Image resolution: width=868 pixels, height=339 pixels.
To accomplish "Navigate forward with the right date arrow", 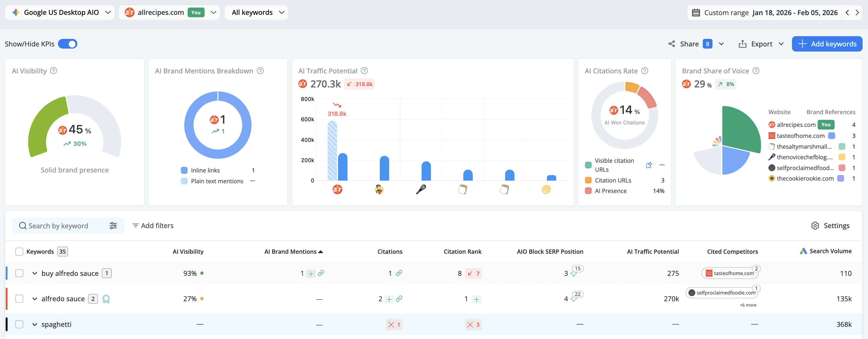I will (858, 12).
